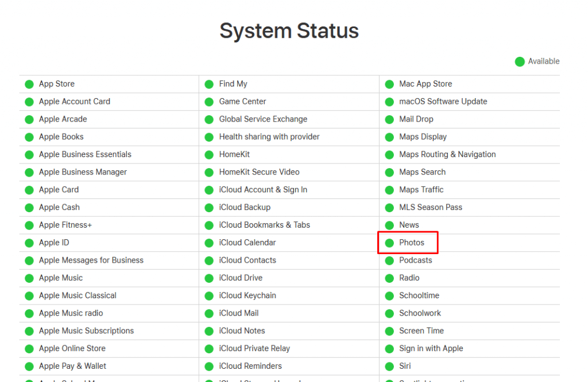Select Apple Messages for Business
Viewport: 588px width, 382px height.
91,260
